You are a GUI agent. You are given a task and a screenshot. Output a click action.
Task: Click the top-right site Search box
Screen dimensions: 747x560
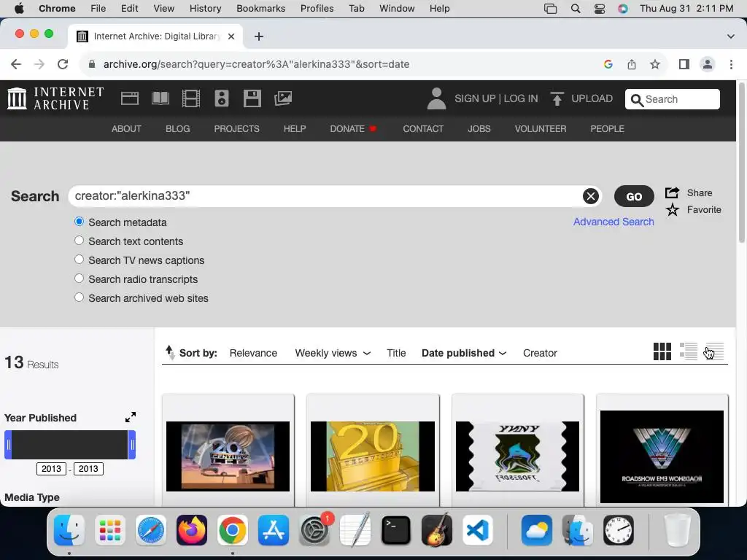click(672, 99)
